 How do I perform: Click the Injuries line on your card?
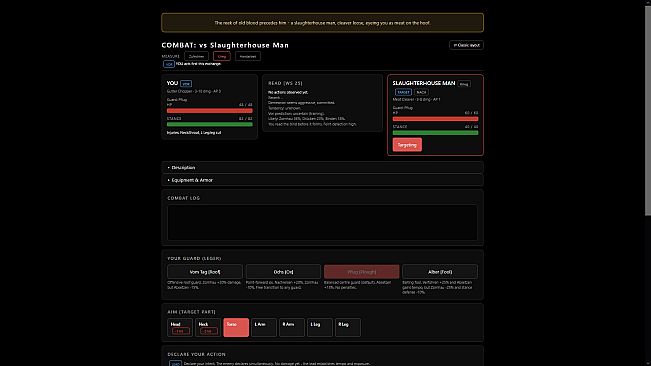click(x=194, y=133)
